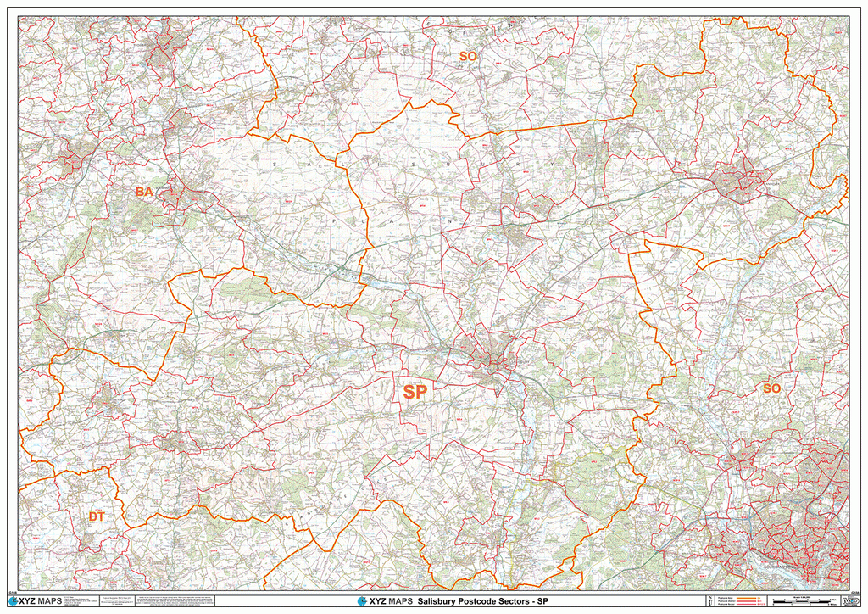Click the orange SP area label on the map
868x614 pixels.
pyautogui.click(x=415, y=392)
